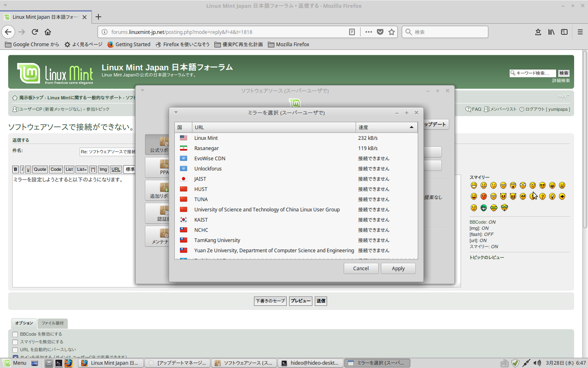
Task: Insert the big grin smiley (first smiley)
Action: click(x=474, y=186)
